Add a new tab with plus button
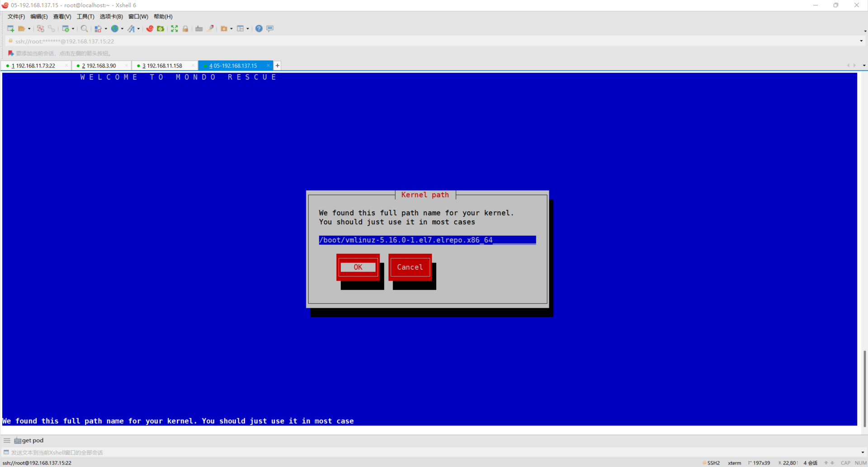This screenshot has height=467, width=868. point(278,66)
